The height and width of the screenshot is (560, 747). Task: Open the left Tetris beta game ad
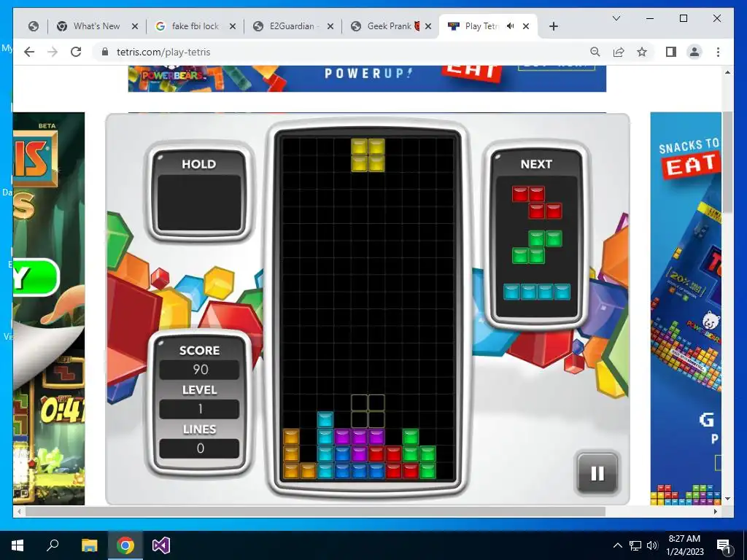click(x=49, y=308)
